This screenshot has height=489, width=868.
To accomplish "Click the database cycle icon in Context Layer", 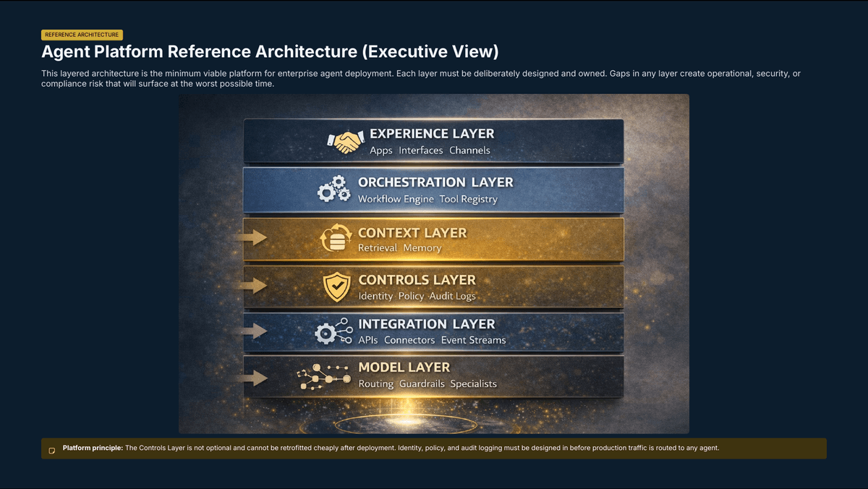I will [x=336, y=239].
